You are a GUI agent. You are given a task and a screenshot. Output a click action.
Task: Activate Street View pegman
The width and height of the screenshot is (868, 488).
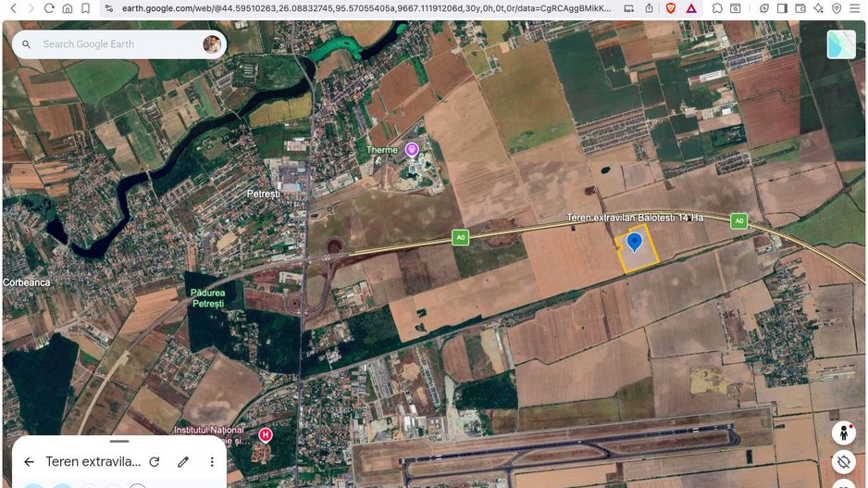pos(843,432)
